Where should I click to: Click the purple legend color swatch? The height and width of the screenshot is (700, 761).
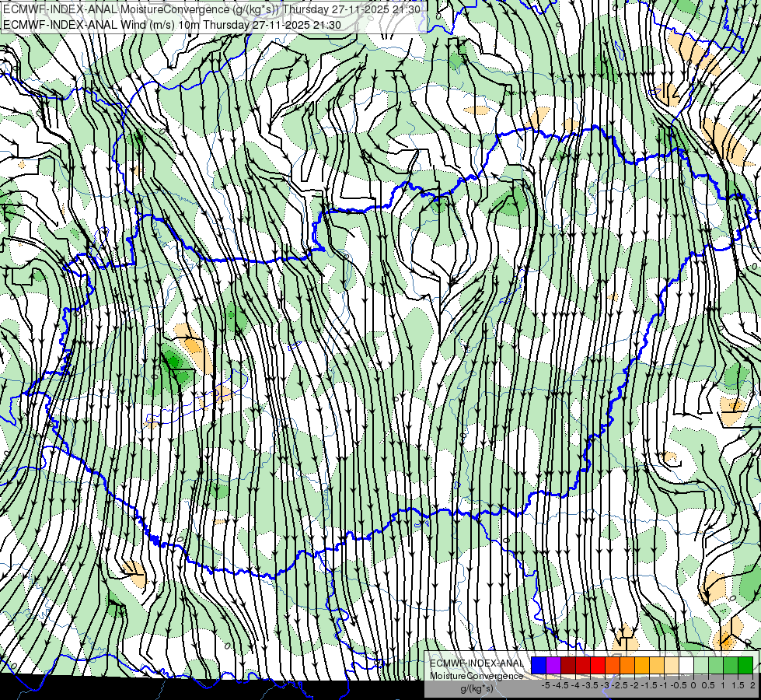click(553, 665)
